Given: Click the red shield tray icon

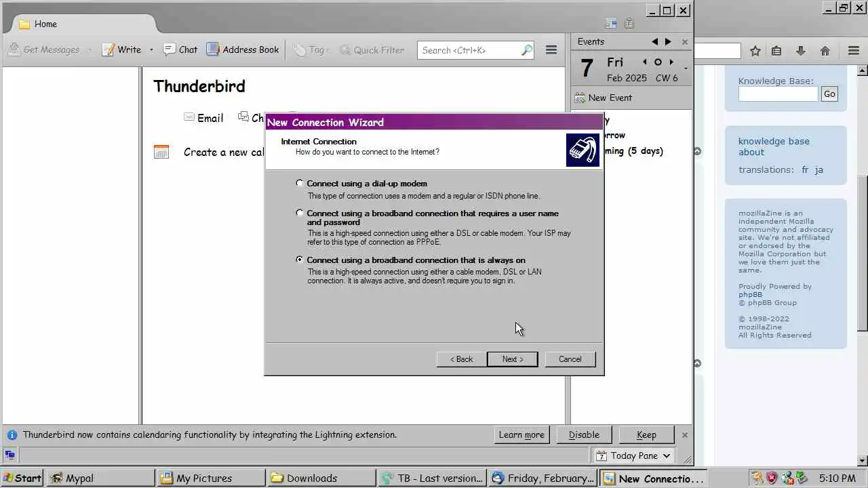Looking at the screenshot, I should pos(772,478).
